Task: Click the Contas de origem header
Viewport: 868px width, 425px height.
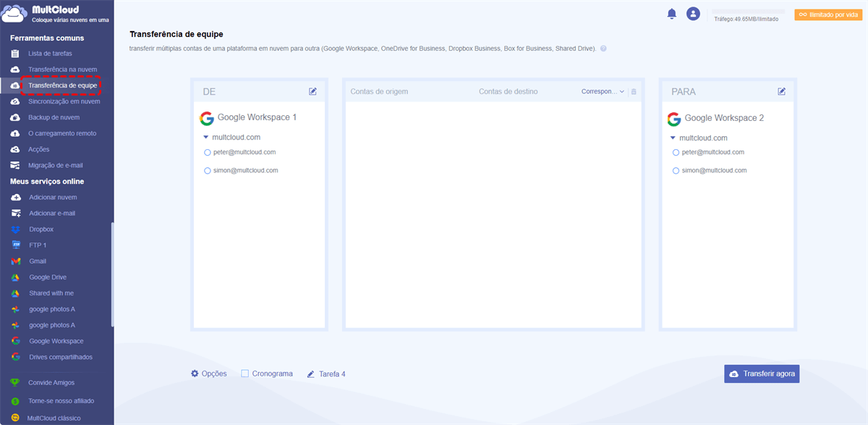Action: [x=379, y=92]
